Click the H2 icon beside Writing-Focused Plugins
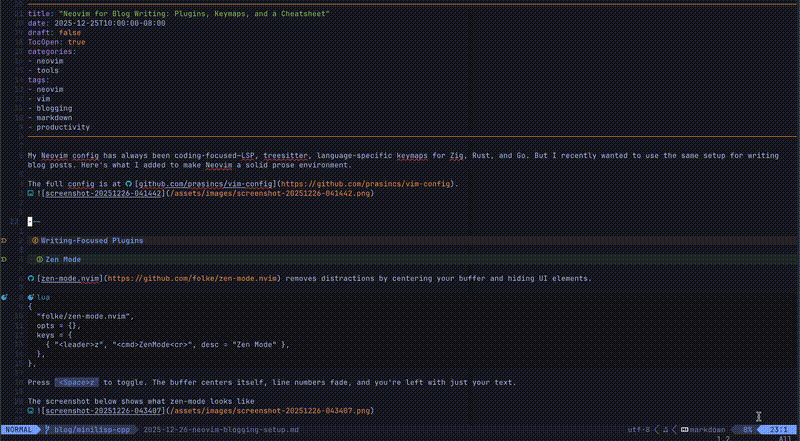 (35, 240)
